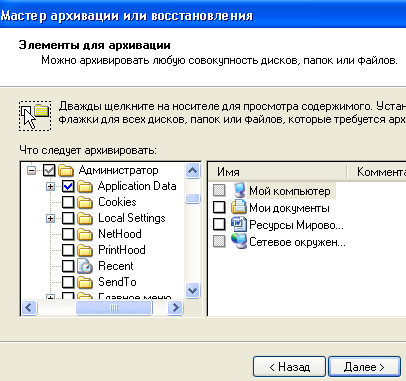Viewport: 406px width, 381px height.
Task: Select the Сетевое окружен... list entry
Action: pyautogui.click(x=297, y=242)
